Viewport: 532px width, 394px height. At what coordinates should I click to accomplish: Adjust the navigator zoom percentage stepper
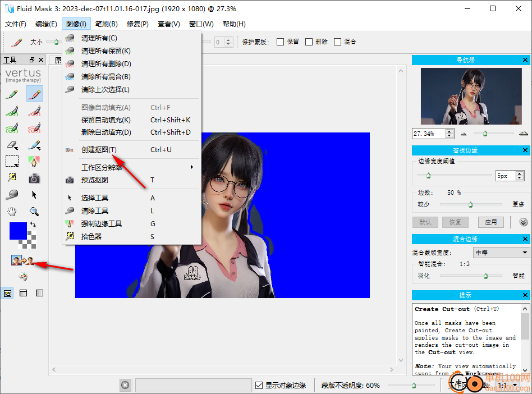click(x=450, y=134)
